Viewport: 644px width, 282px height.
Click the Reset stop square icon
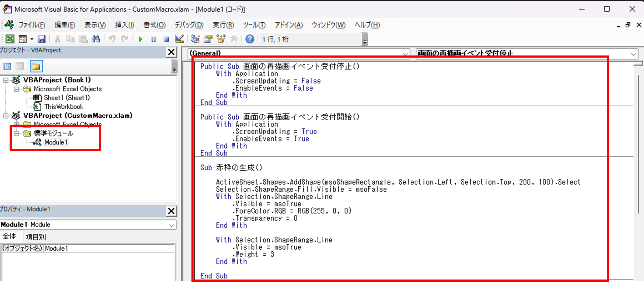[166, 39]
